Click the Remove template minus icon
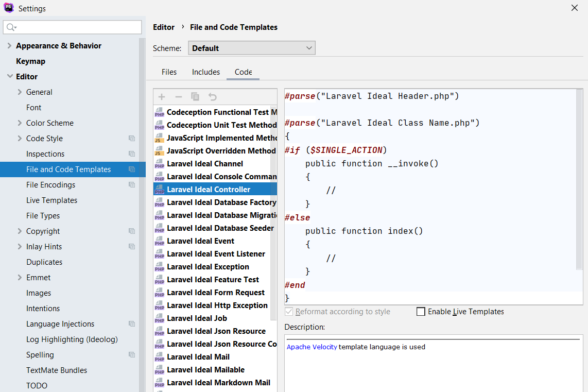Viewport: 588px width, 392px height. [x=179, y=97]
